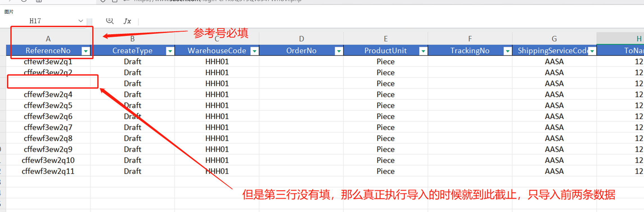This screenshot has height=212, width=644.
Task: Click the zoom magnifier icon
Action: click(110, 21)
